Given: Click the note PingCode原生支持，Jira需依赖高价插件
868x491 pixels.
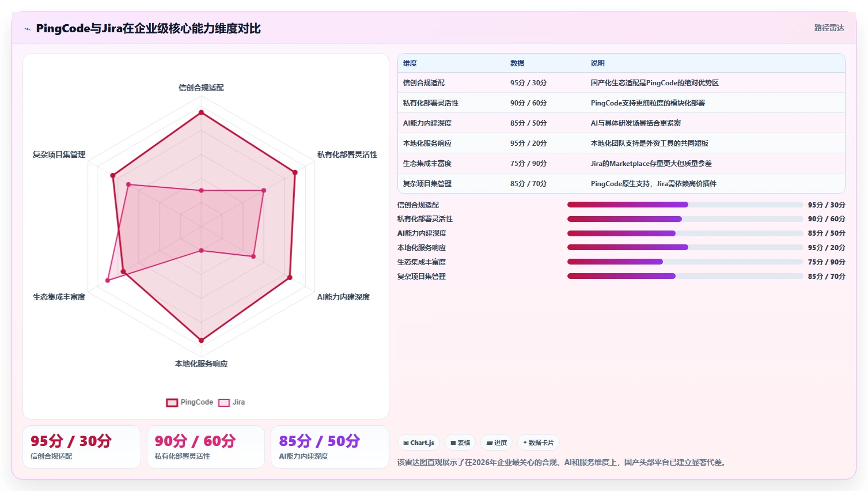Looking at the screenshot, I should point(654,184).
